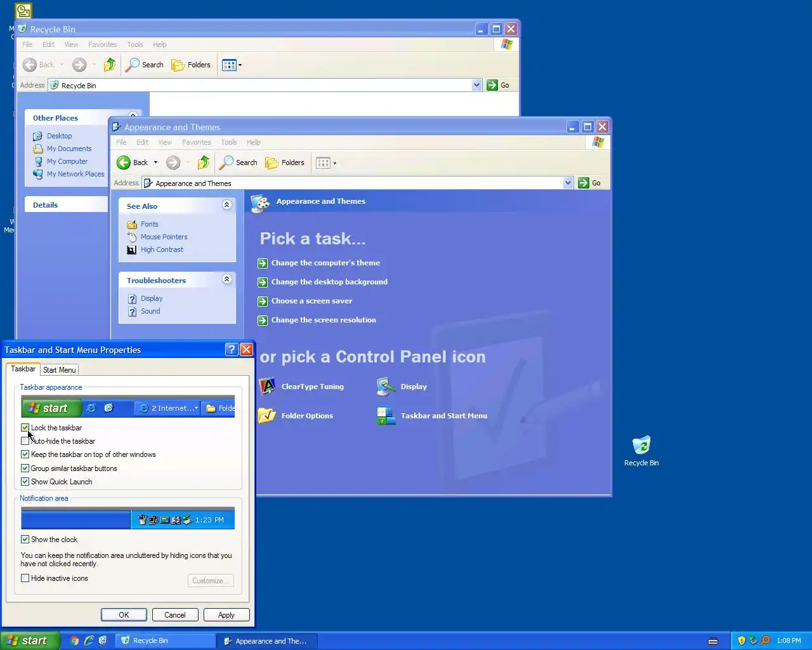Uncheck Lock the taskbar

point(25,428)
